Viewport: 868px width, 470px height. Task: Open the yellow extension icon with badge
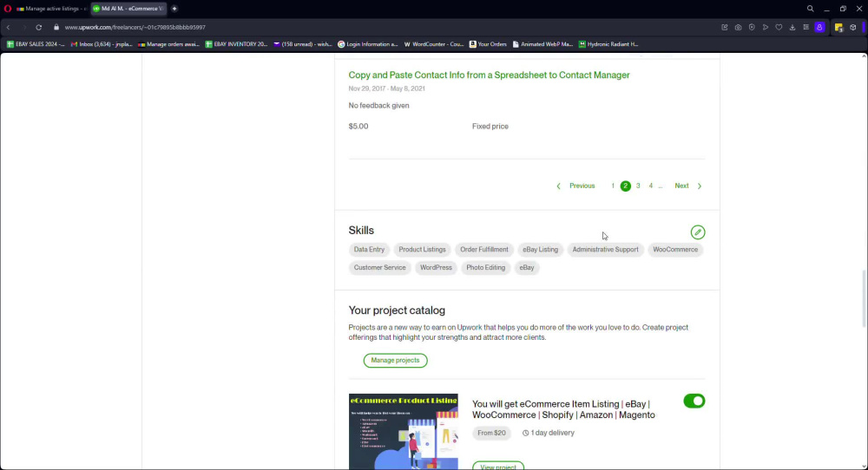click(x=838, y=27)
